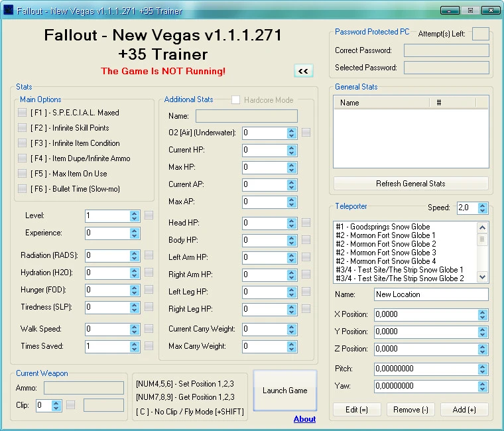Enable F3 Infinite Item Condition
The image size is (504, 431).
[22, 143]
